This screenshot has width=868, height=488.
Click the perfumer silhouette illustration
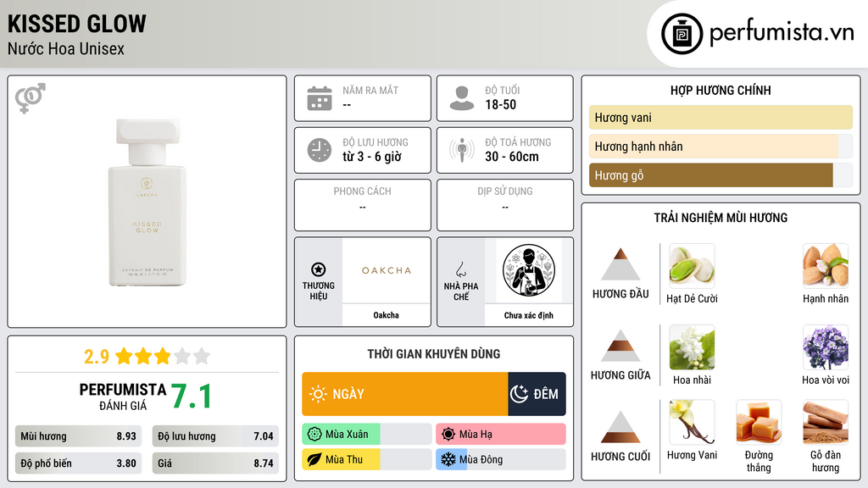529,270
